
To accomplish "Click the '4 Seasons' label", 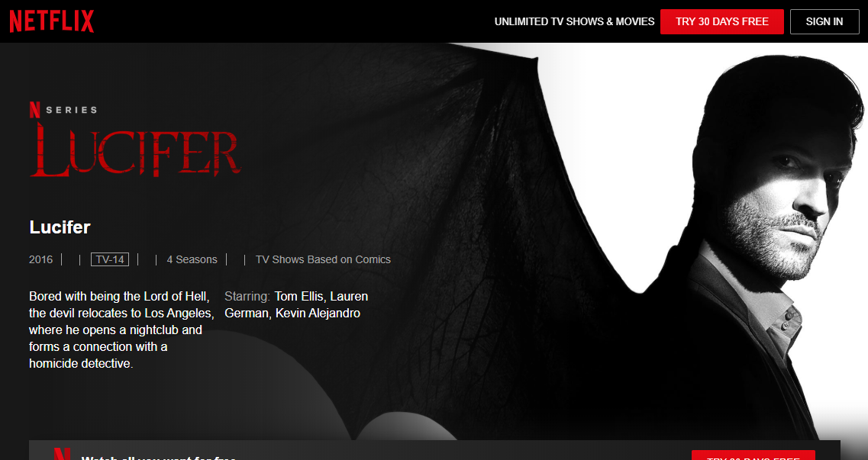I will [192, 259].
